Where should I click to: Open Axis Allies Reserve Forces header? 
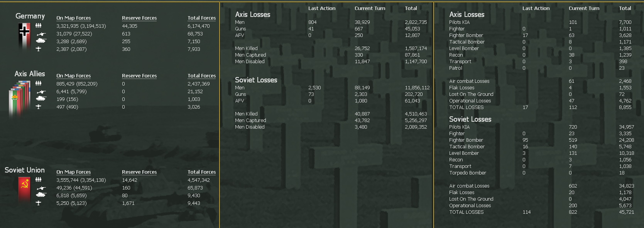pos(139,76)
